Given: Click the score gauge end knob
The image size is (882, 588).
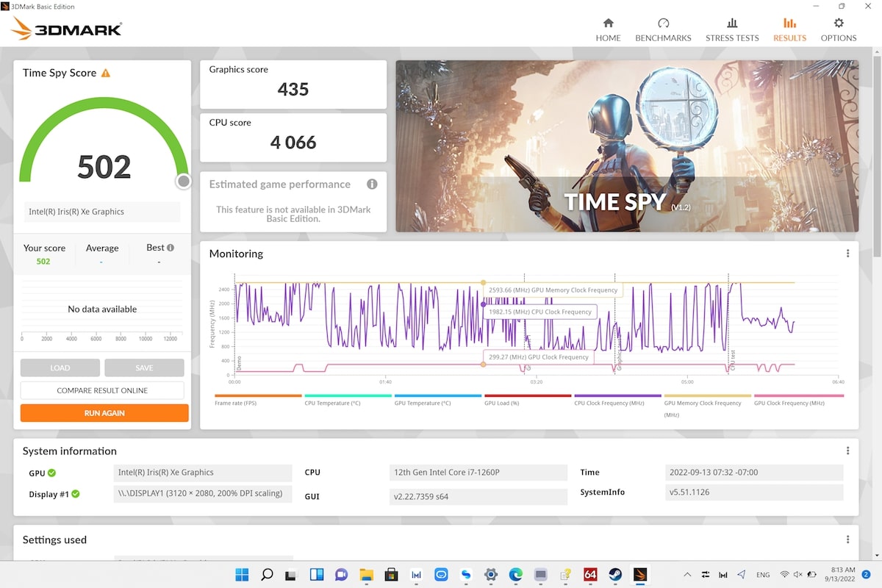Looking at the screenshot, I should tap(184, 181).
